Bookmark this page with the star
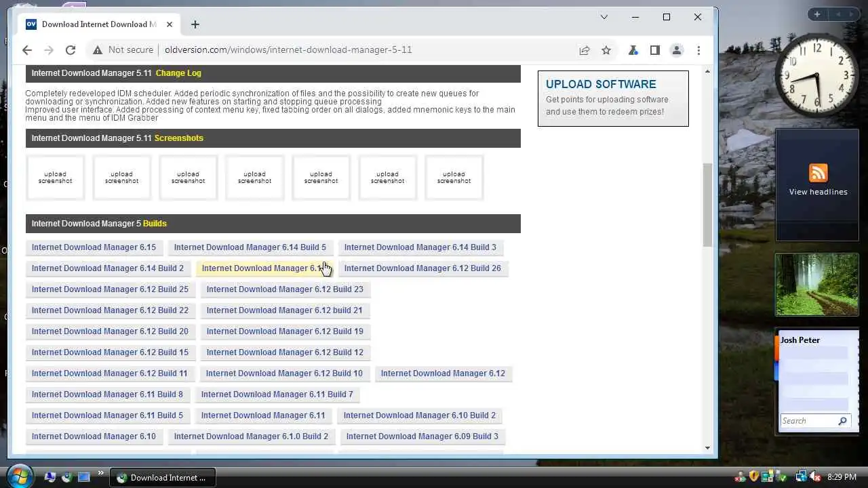The width and height of the screenshot is (868, 488). [606, 50]
